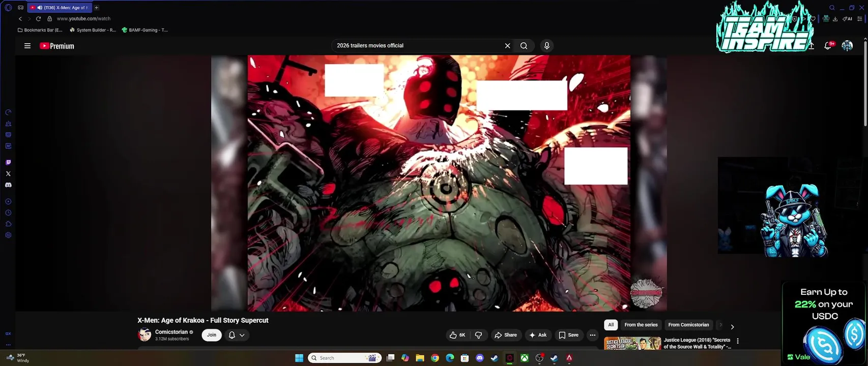Image resolution: width=868 pixels, height=366 pixels.
Task: Select the All filter chip
Action: (x=611, y=325)
